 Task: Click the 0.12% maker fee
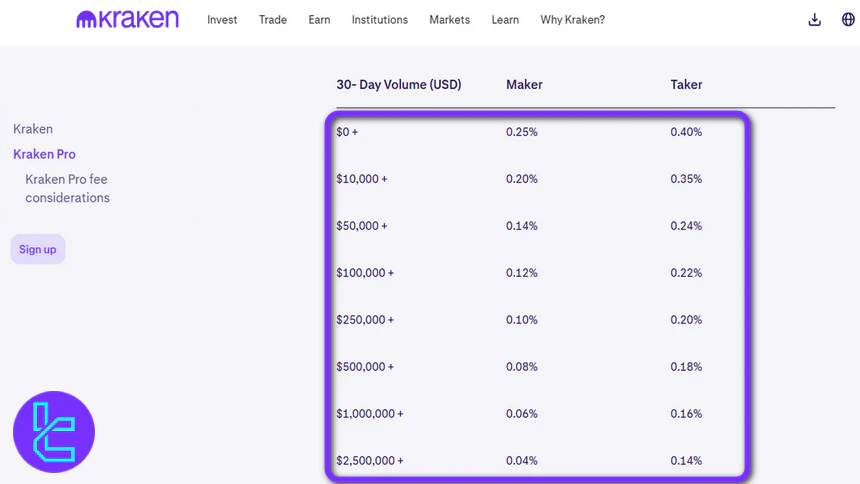pos(522,273)
